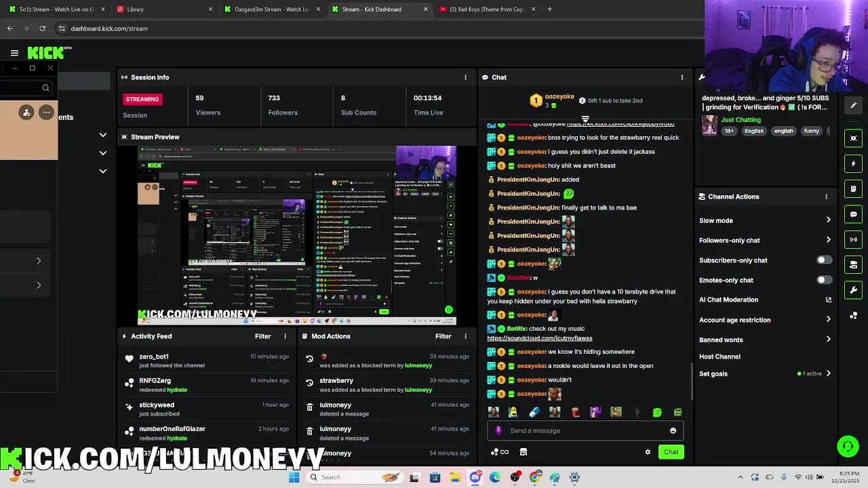
Task: Switch to the Library browser tab
Action: tap(164, 9)
